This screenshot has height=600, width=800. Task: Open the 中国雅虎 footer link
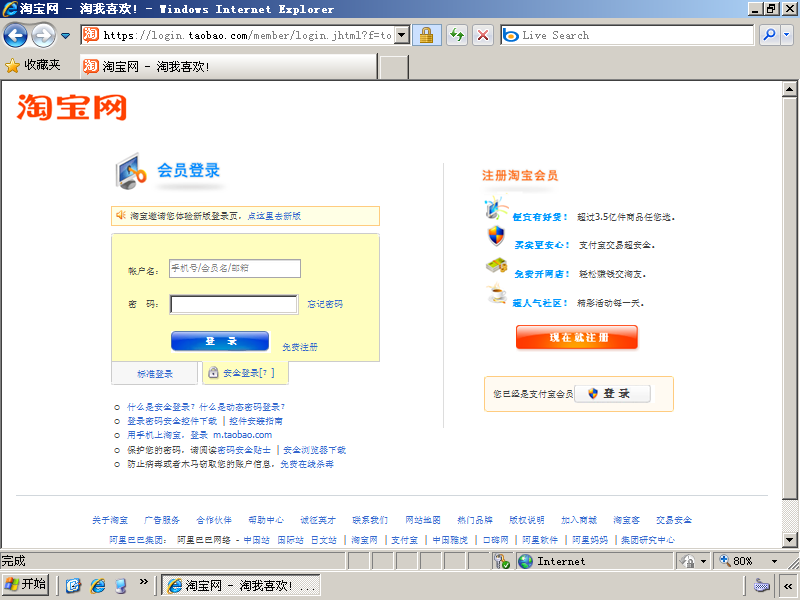click(450, 540)
